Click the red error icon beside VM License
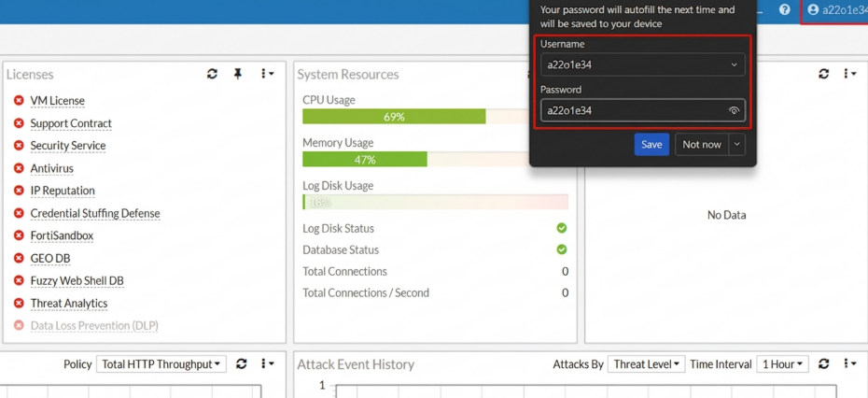This screenshot has width=868, height=398. (19, 100)
